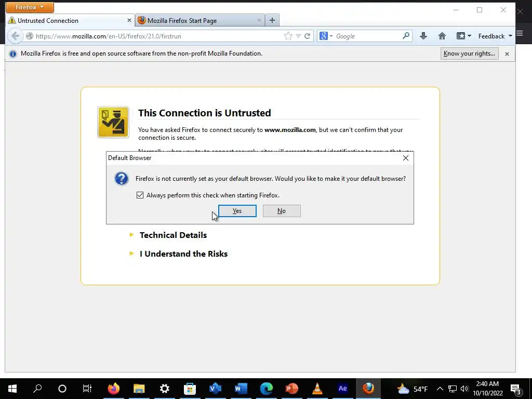
Task: Click the blue info icon in notification bar
Action: pyautogui.click(x=13, y=54)
